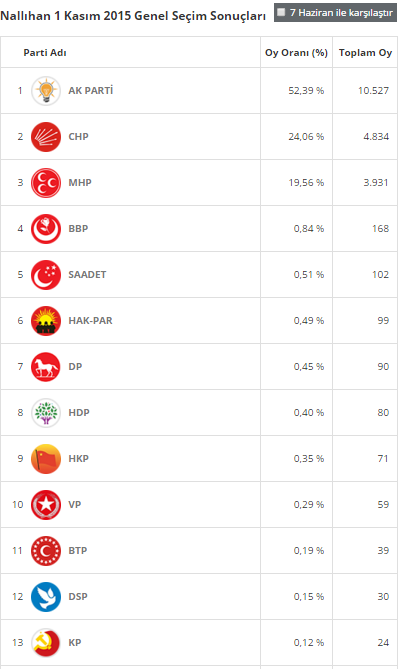This screenshot has width=404, height=669.
Task: Click the HDP tree logo
Action: (x=46, y=413)
